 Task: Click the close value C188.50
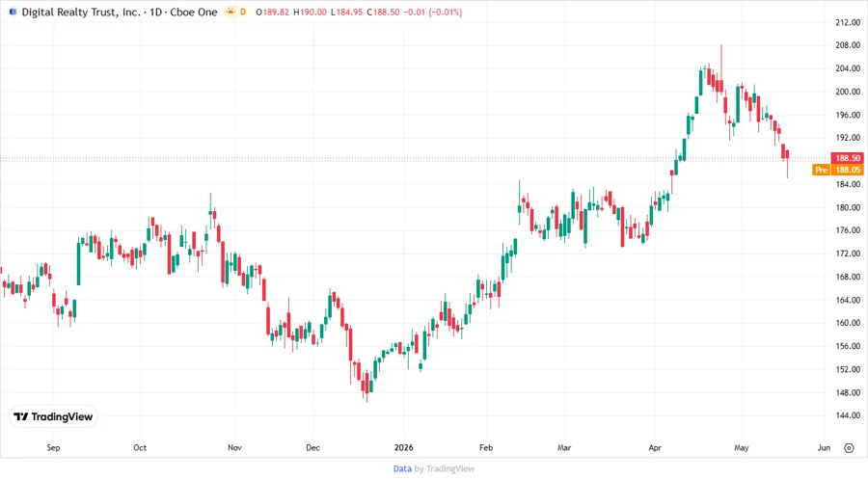pos(383,12)
